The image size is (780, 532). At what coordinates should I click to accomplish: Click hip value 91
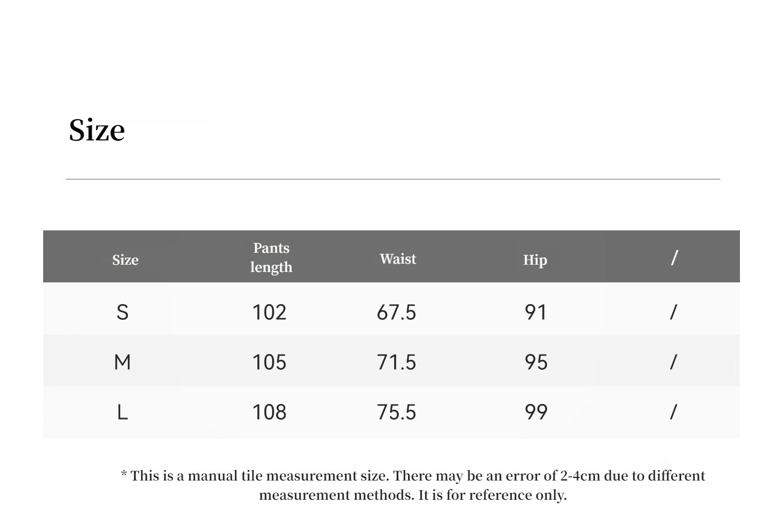click(536, 313)
